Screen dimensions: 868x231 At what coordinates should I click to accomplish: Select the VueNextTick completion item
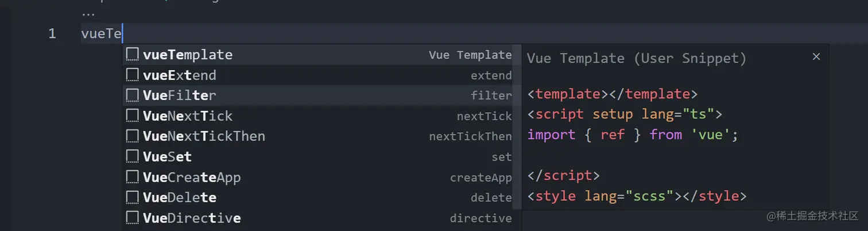[x=188, y=116]
